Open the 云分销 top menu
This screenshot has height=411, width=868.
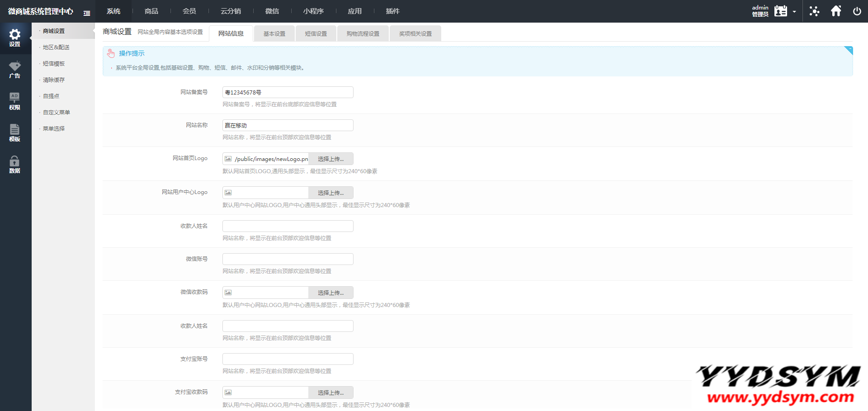pos(231,11)
